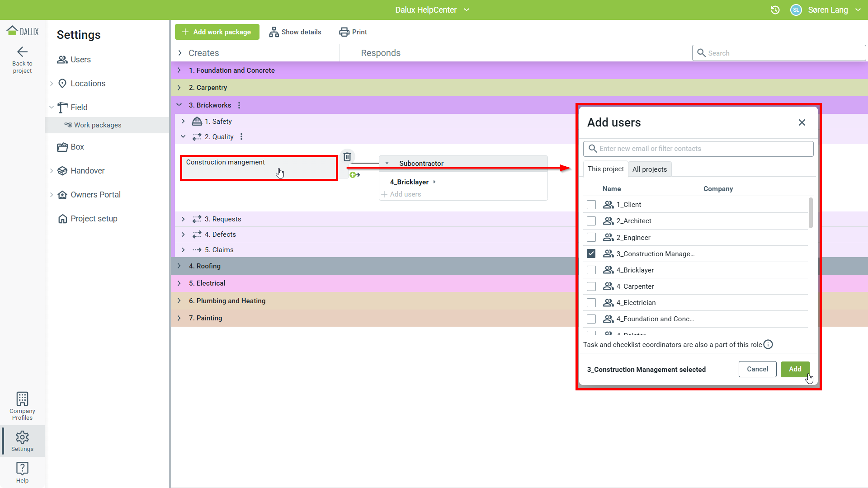Click the trash delete icon beside Construction mangement
Screen dimensions: 868x488
pos(347,157)
